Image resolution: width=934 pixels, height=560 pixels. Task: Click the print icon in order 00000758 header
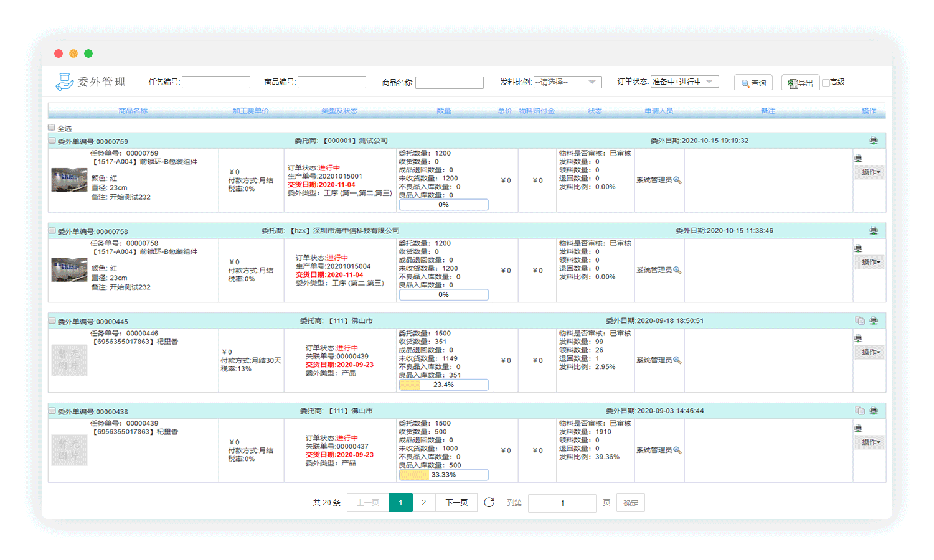click(874, 231)
